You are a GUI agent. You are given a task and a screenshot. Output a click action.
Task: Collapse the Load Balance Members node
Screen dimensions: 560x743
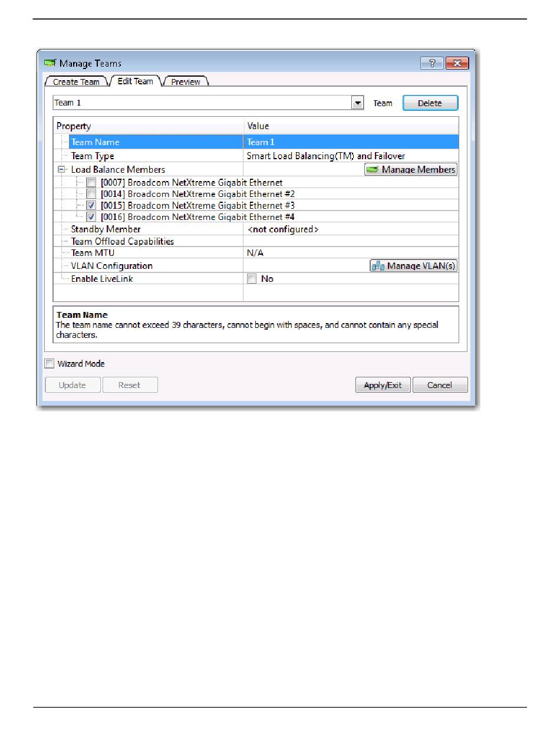click(x=61, y=169)
